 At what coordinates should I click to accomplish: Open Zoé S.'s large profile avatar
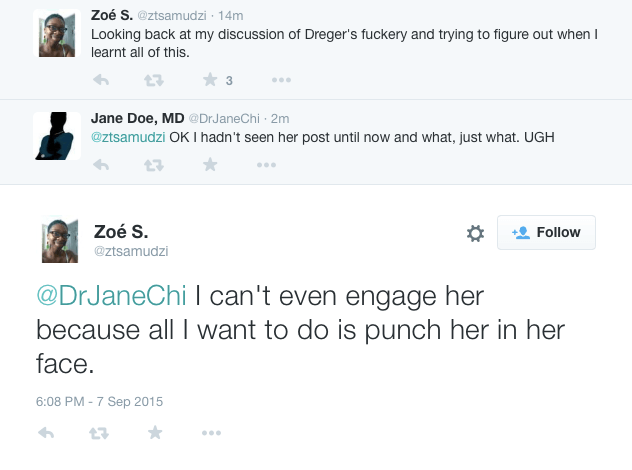tap(60, 241)
